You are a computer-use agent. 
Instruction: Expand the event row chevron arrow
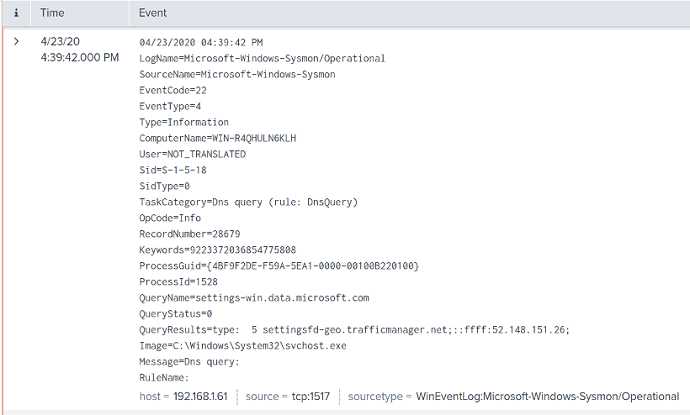[15, 41]
